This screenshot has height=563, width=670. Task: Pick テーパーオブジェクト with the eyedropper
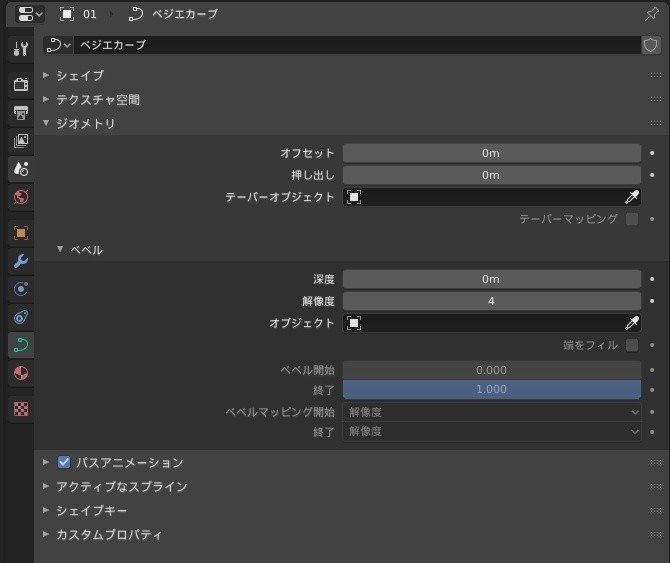click(x=632, y=197)
